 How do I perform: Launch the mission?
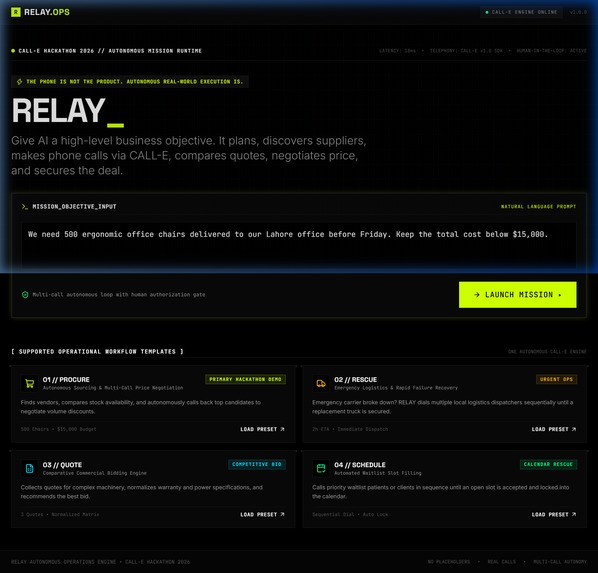[518, 295]
